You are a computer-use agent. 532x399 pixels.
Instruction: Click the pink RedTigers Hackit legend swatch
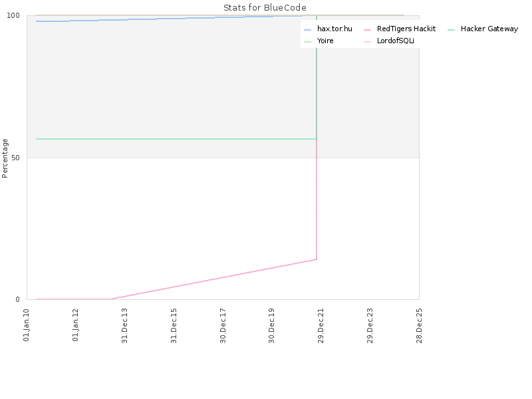click(367, 30)
